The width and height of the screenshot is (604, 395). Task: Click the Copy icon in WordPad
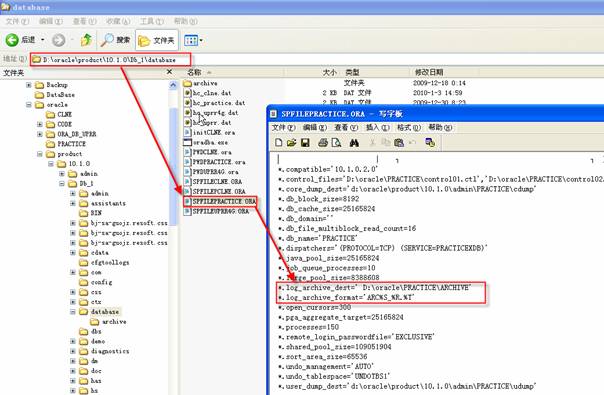[x=386, y=143]
